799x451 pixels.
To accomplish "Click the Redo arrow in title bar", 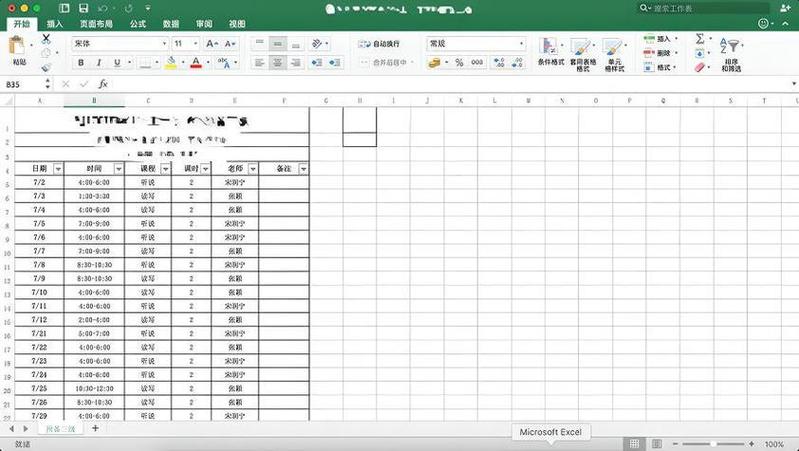I will coord(128,8).
